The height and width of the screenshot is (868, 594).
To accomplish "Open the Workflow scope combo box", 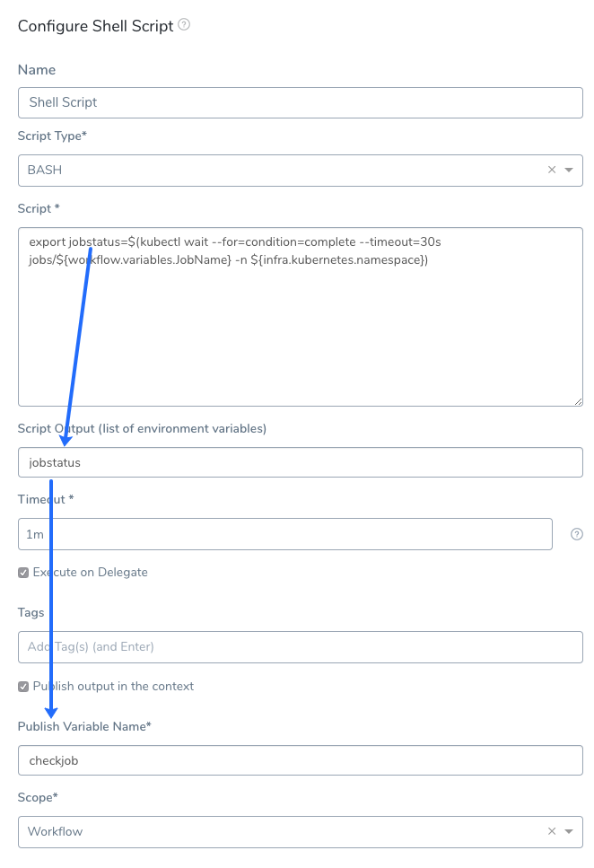I will coord(300,831).
